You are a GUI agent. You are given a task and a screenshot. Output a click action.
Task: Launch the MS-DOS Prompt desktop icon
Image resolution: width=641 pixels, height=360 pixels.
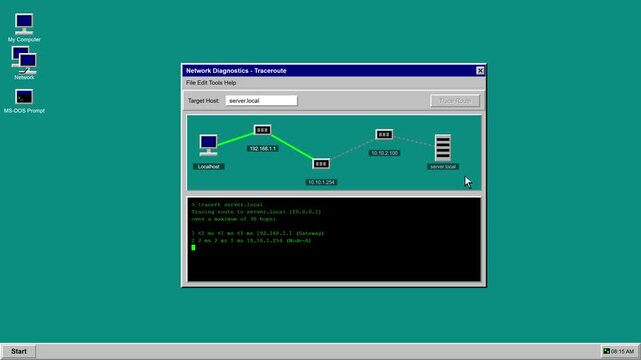click(x=24, y=97)
